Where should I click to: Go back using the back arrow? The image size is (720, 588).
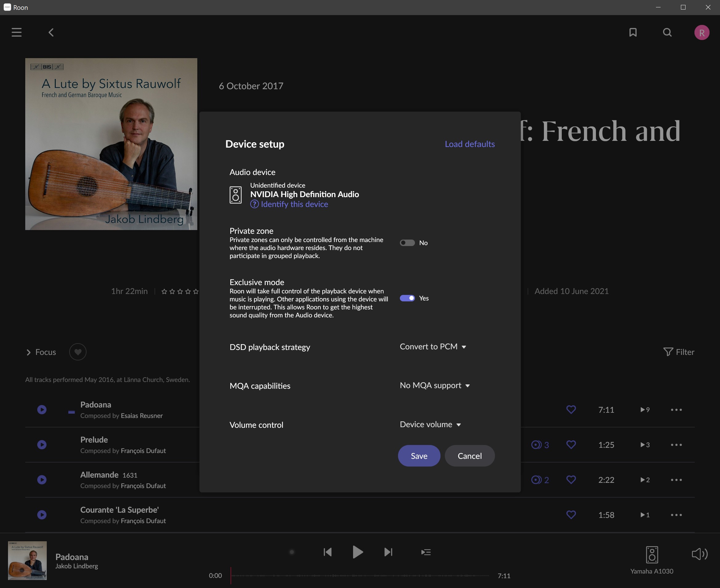51,33
